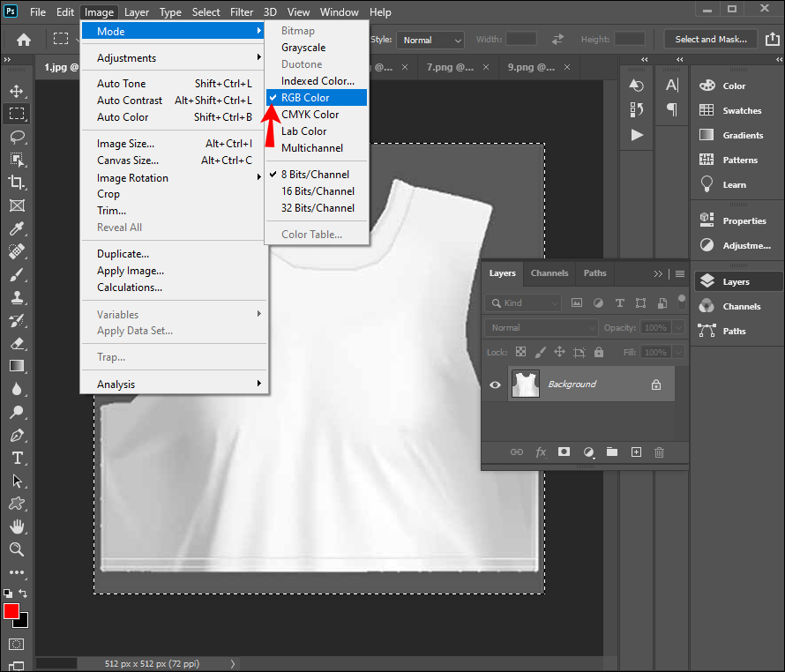Screen dimensions: 785x672
Task: Select the Crop tool
Action: (x=17, y=183)
